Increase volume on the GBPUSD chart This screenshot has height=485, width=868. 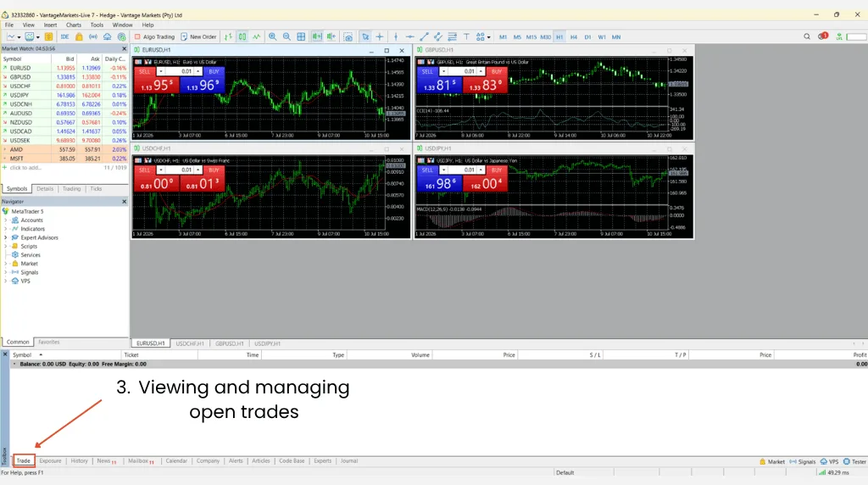[x=481, y=71]
